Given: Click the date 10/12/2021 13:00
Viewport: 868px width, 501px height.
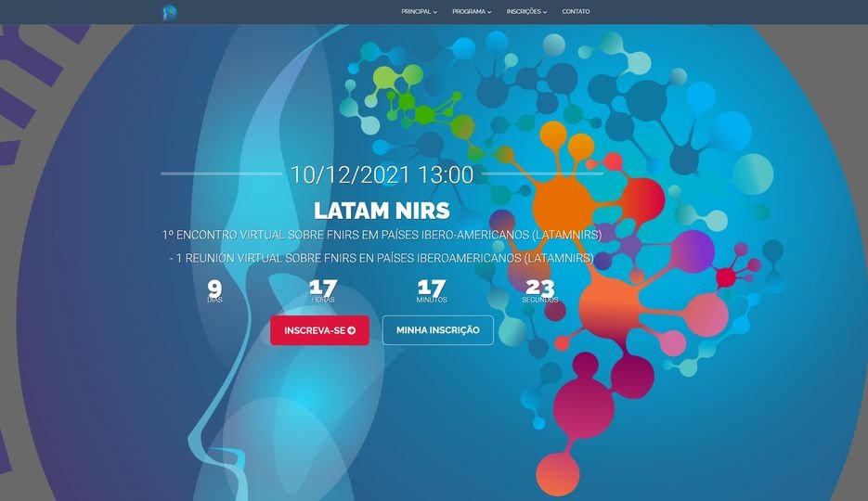Looking at the screenshot, I should [x=382, y=174].
